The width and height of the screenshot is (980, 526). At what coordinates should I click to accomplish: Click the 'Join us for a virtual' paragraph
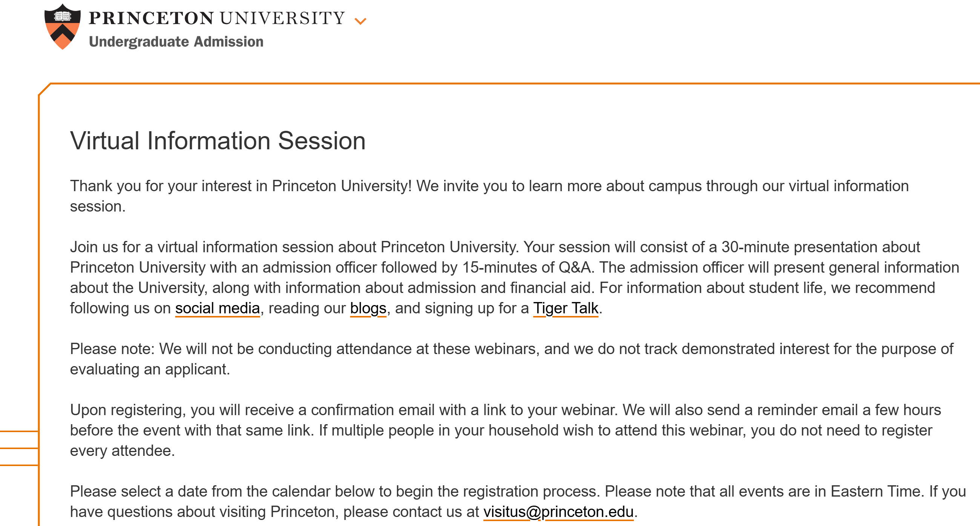click(x=514, y=278)
